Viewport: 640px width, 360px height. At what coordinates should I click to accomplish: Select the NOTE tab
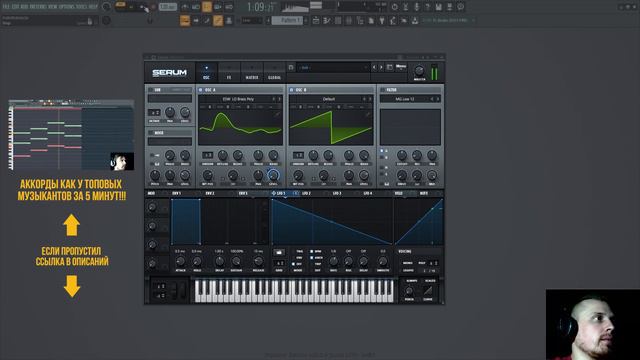pos(424,193)
